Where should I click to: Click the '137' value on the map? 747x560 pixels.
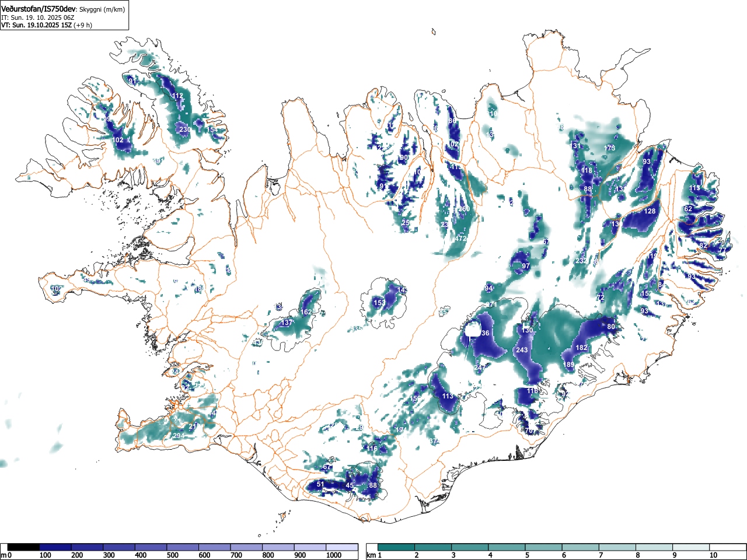287,323
